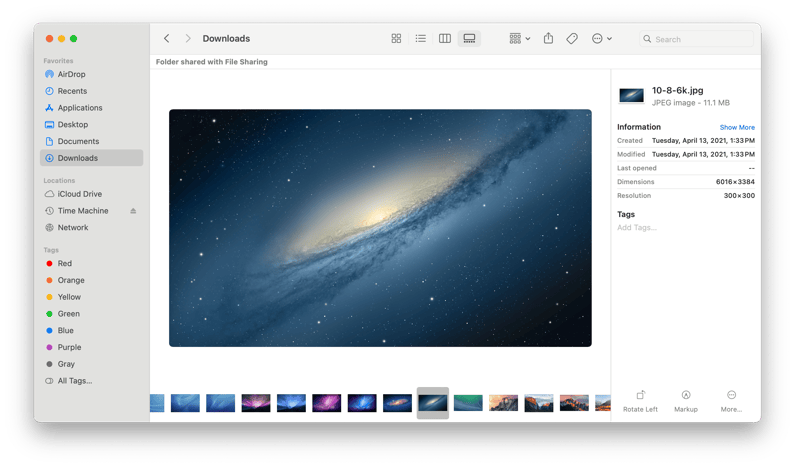Click the Search field

[697, 39]
